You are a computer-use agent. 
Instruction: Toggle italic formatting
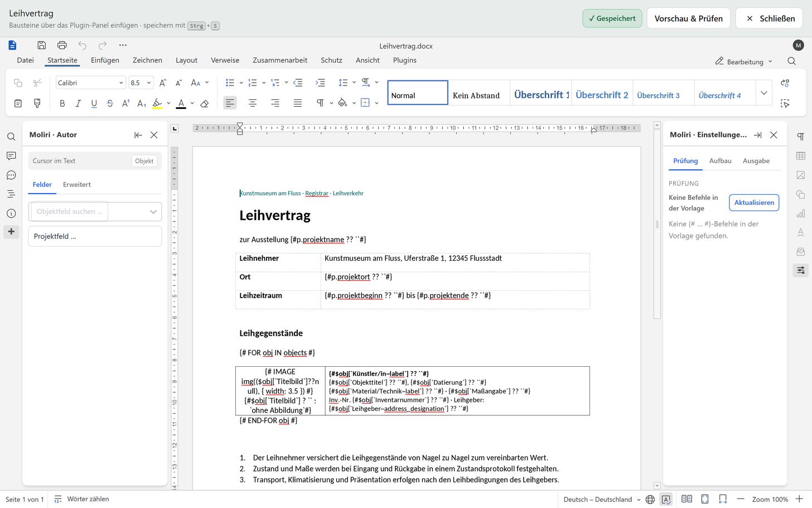click(78, 103)
